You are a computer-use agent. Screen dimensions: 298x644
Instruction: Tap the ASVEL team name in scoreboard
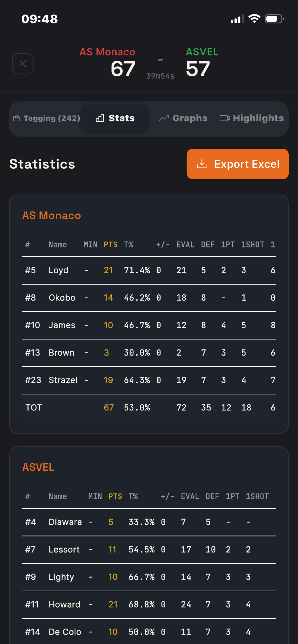(202, 52)
